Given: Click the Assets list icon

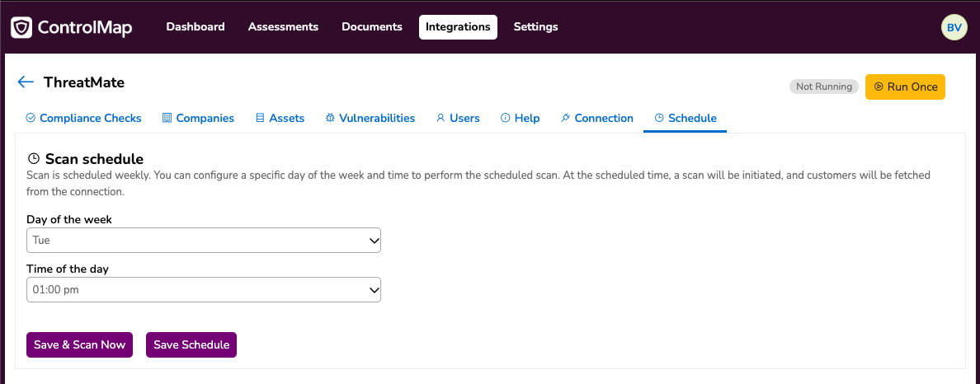Looking at the screenshot, I should [x=260, y=118].
